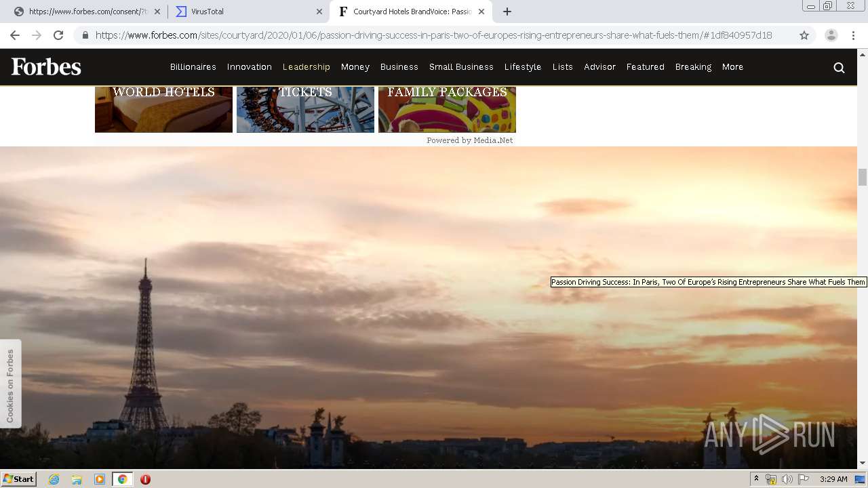Image resolution: width=868 pixels, height=488 pixels.
Task: Click the Tickets ad thumbnail
Action: tap(305, 109)
